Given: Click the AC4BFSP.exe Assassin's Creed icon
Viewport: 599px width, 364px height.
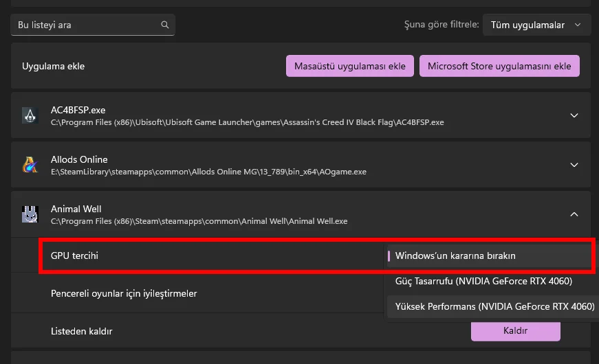Looking at the screenshot, I should coord(30,115).
